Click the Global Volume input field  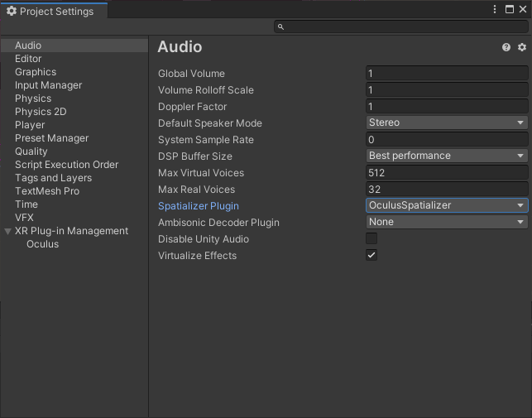(x=446, y=74)
